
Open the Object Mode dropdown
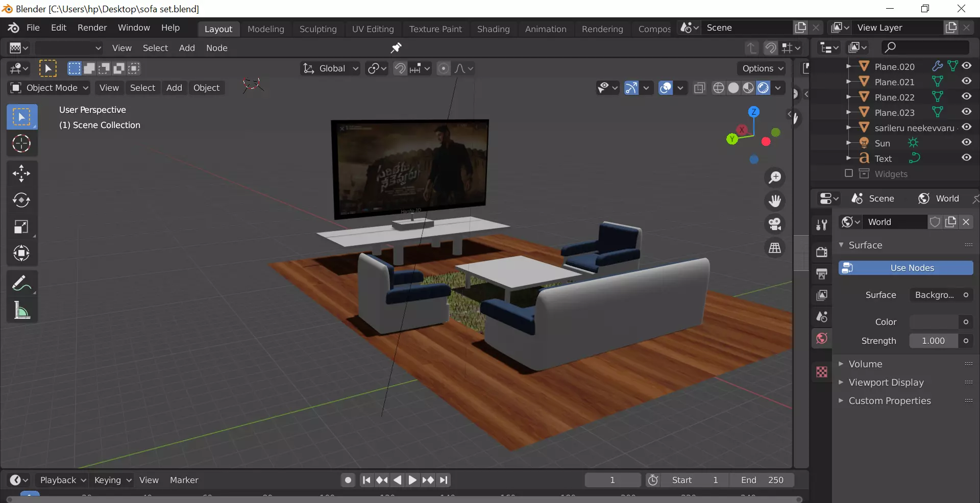click(50, 88)
